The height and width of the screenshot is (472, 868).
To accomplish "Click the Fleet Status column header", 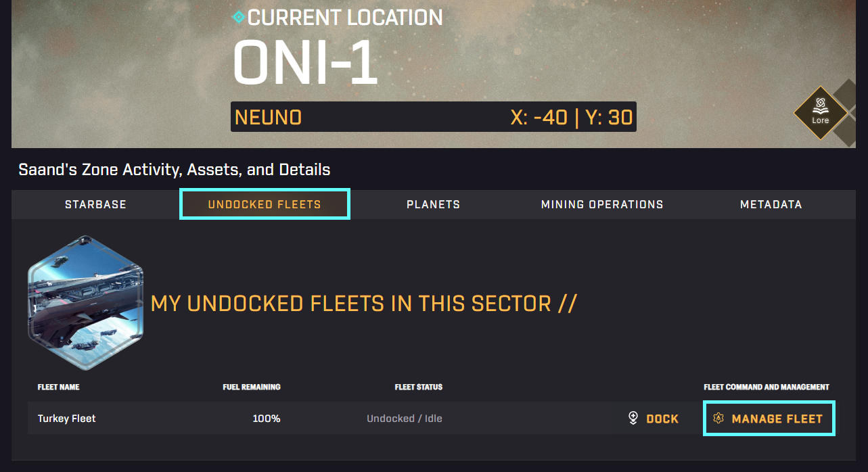I will 419,387.
